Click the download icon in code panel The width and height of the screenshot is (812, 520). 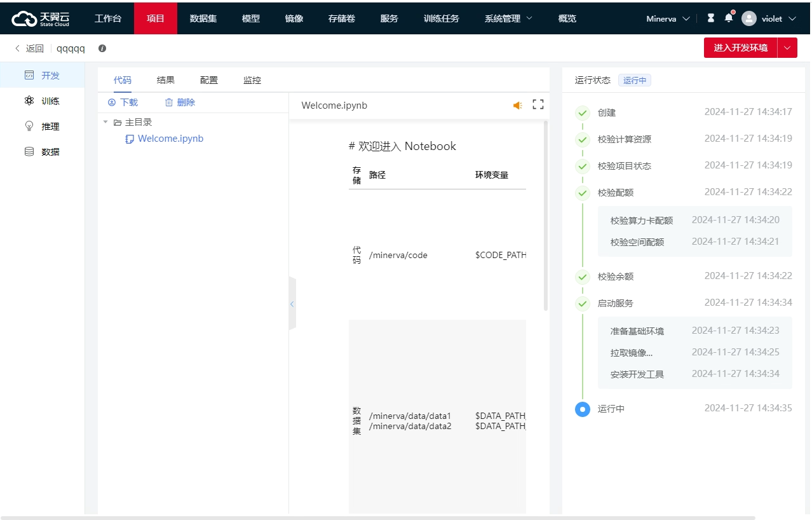112,102
